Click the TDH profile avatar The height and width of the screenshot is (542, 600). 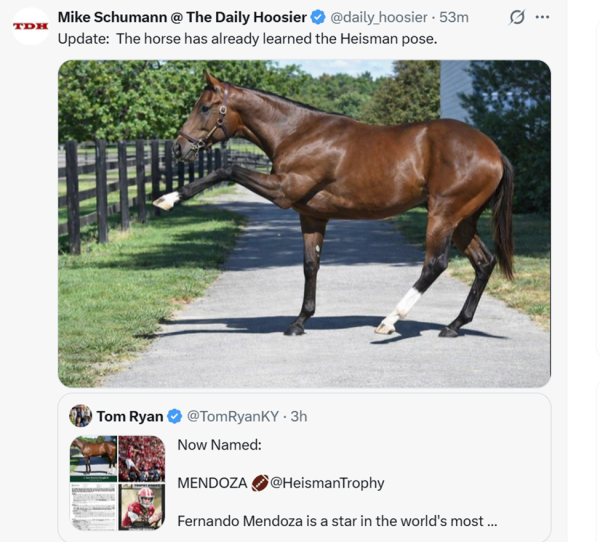coord(31,25)
